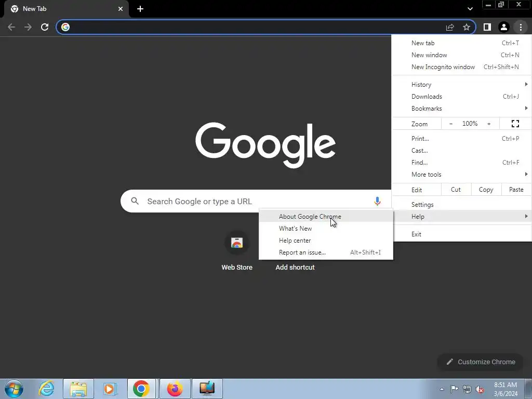The width and height of the screenshot is (532, 399).
Task: Decrease zoom with the minus button
Action: pos(451,124)
